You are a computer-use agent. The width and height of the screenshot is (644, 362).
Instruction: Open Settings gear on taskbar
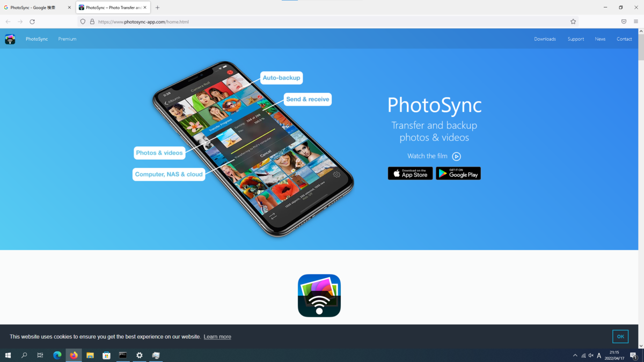pyautogui.click(x=140, y=356)
